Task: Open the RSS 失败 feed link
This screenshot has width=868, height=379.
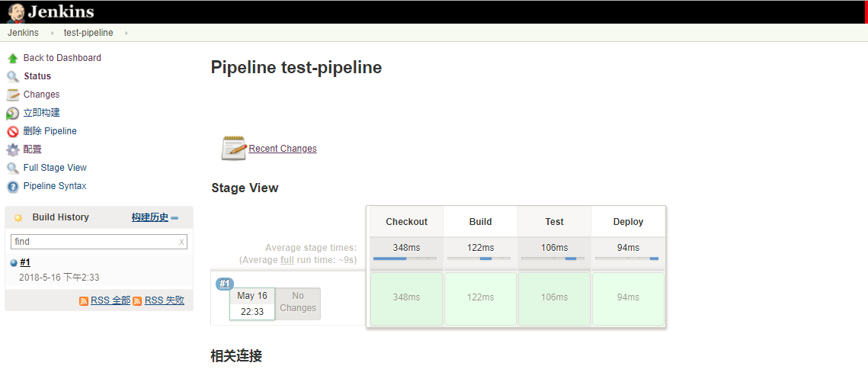Action: [x=165, y=300]
